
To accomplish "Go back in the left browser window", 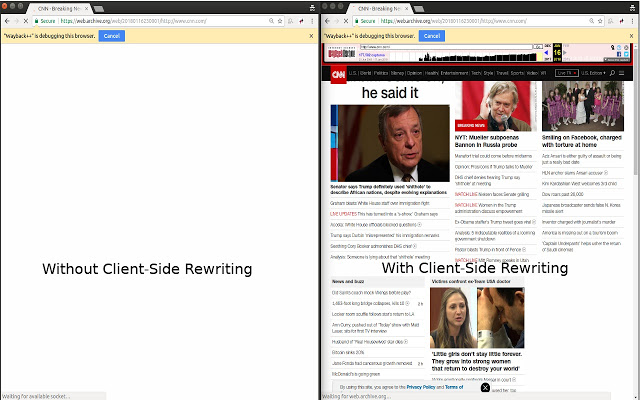I will point(7,21).
